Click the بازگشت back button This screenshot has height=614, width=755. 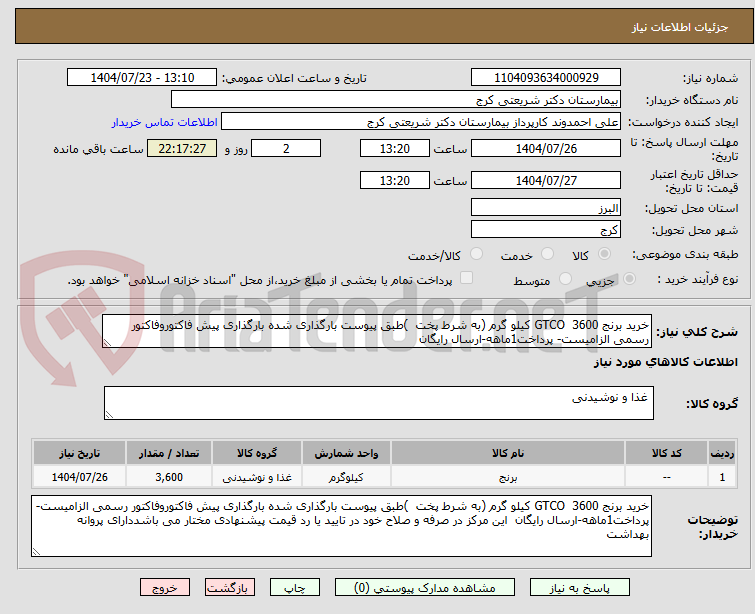pos(230,588)
